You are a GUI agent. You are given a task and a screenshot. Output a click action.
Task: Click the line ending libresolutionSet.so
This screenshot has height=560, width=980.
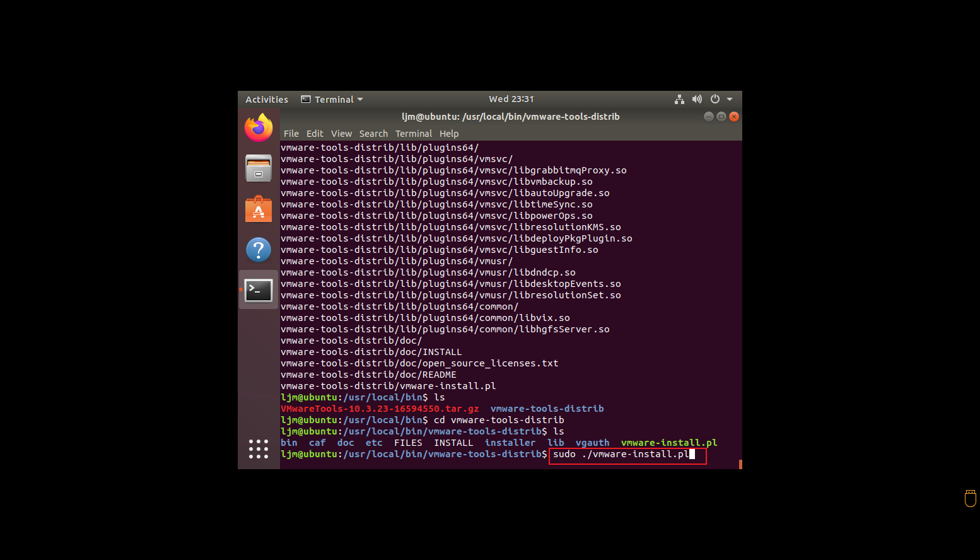(x=451, y=295)
